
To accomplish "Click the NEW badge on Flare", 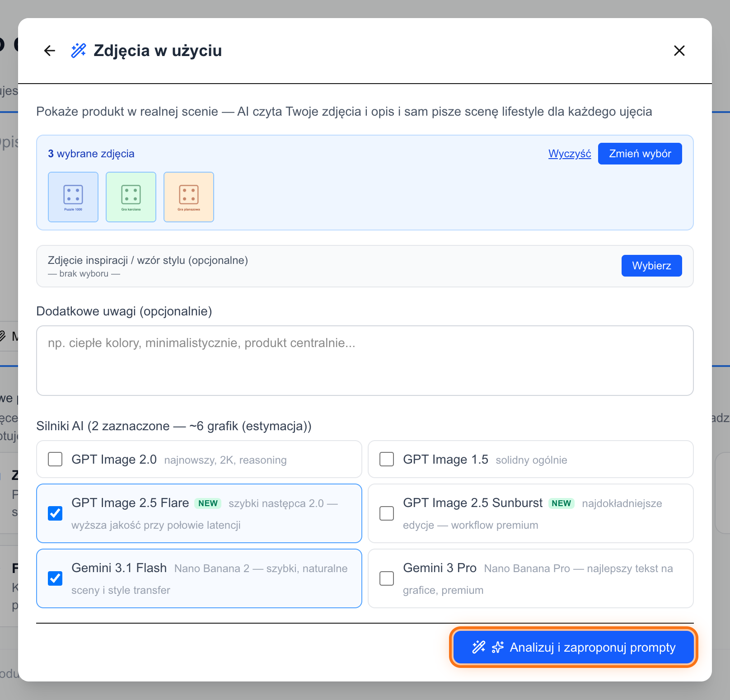I will pyautogui.click(x=208, y=503).
